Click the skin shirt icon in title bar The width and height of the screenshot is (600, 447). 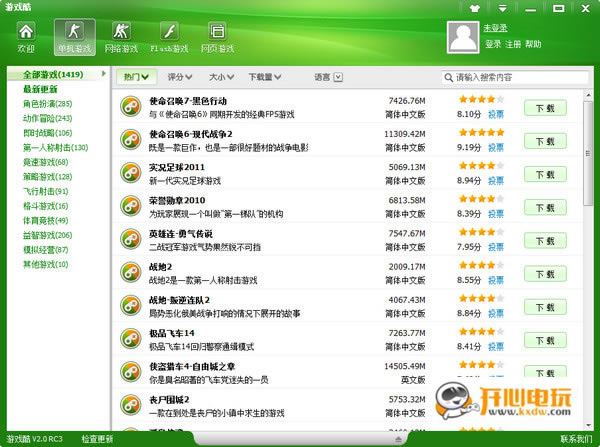[x=475, y=8]
